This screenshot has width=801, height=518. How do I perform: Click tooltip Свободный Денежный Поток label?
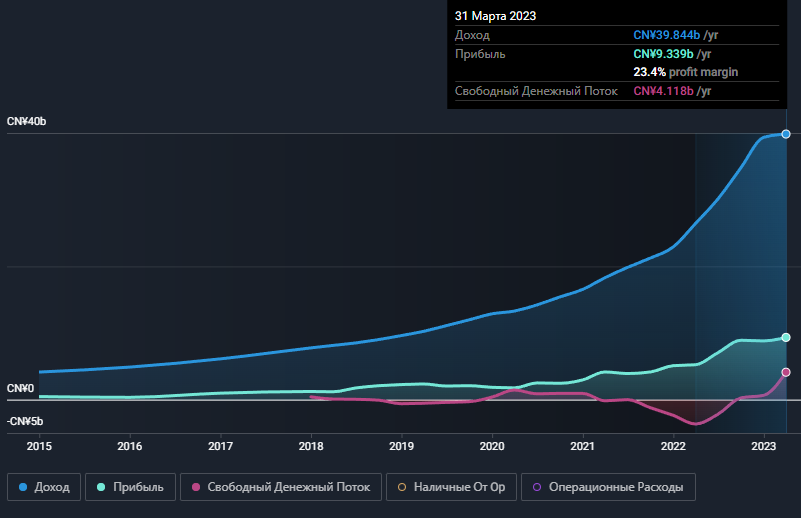coord(536,91)
